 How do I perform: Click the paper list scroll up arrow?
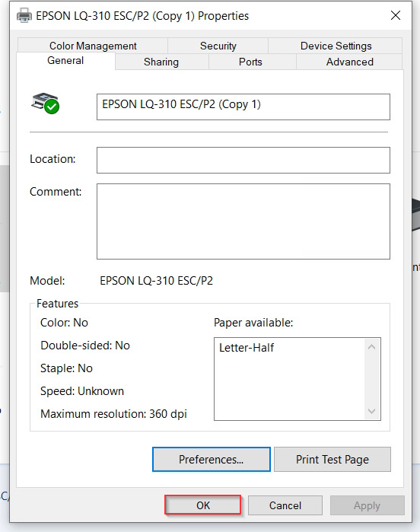[371, 347]
